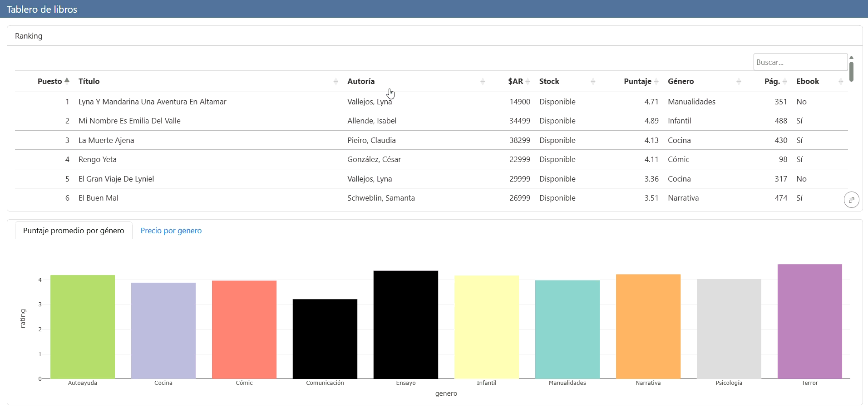
Task: Select Puntaje promedio por género tab
Action: (74, 231)
